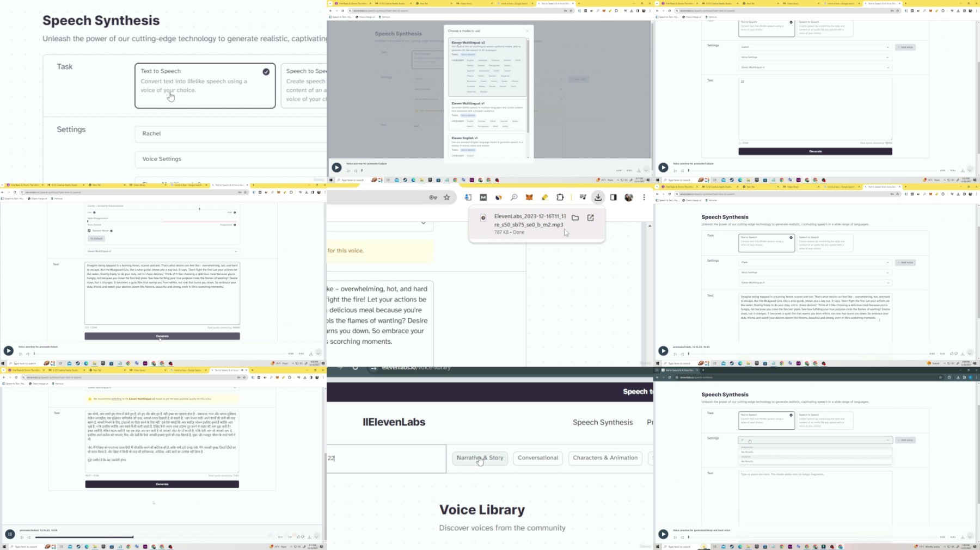
Task: Play the generated deep and bold voice preview
Action: click(663, 534)
